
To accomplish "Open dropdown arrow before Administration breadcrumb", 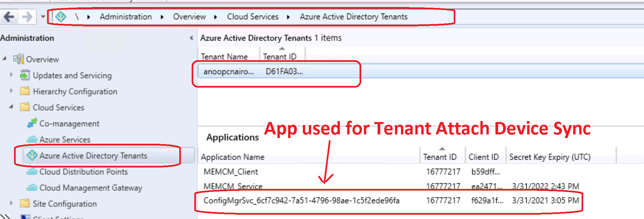I will 89,17.
